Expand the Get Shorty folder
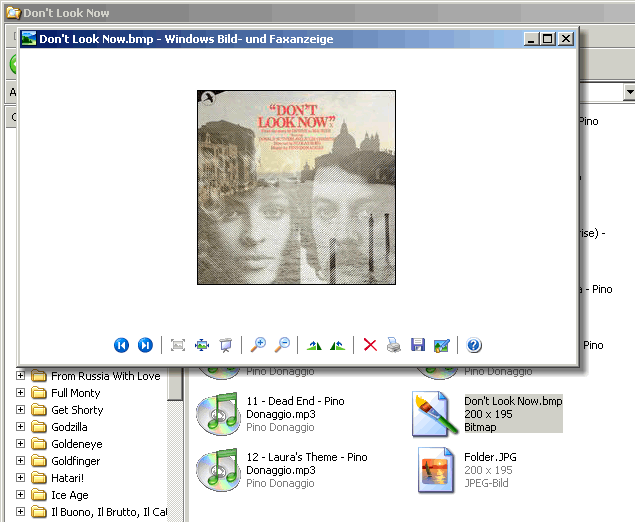 tap(20, 410)
